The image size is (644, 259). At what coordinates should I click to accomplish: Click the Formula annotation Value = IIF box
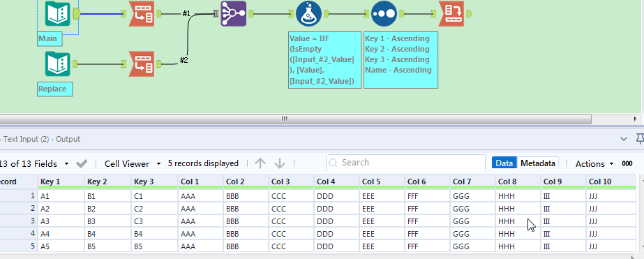325,60
